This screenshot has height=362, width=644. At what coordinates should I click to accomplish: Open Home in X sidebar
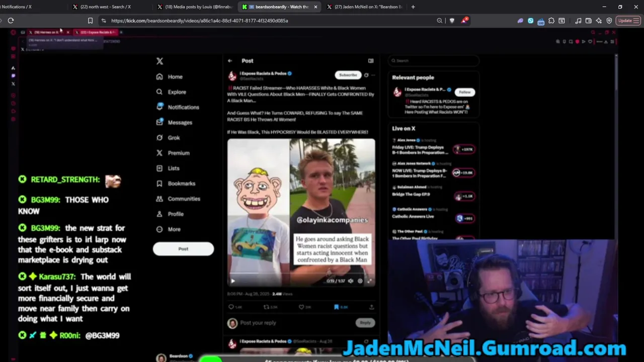tap(170, 76)
